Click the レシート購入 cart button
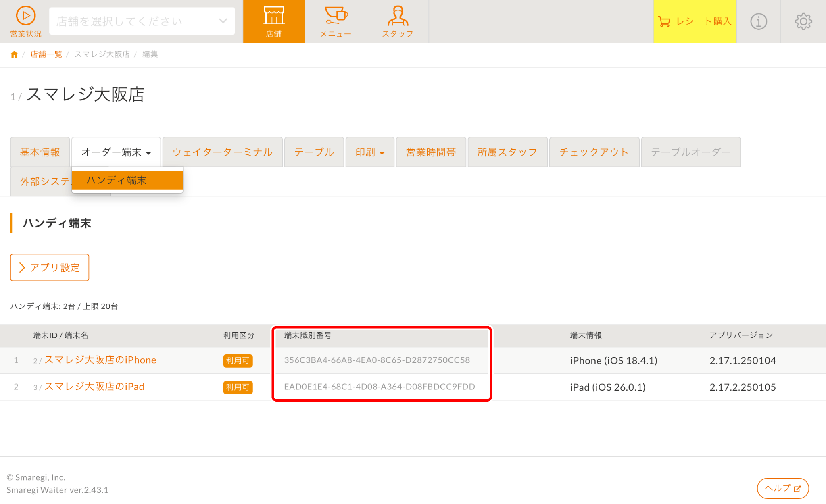This screenshot has height=504, width=826. [695, 21]
